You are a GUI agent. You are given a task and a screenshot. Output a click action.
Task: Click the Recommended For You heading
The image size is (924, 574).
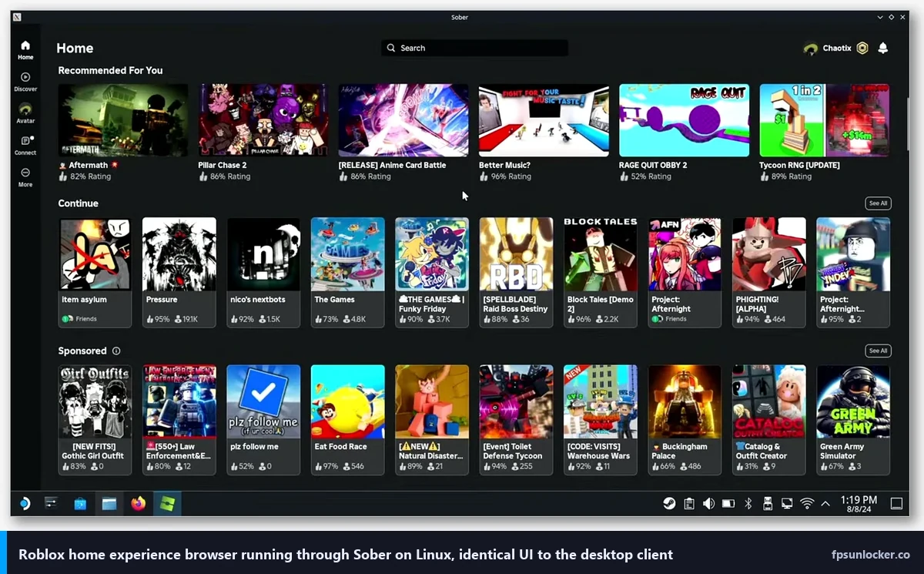[x=110, y=70]
